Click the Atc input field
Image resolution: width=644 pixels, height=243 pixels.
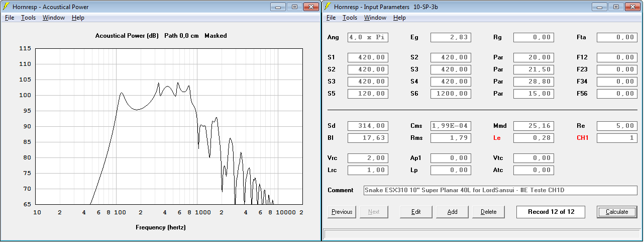tap(533, 170)
